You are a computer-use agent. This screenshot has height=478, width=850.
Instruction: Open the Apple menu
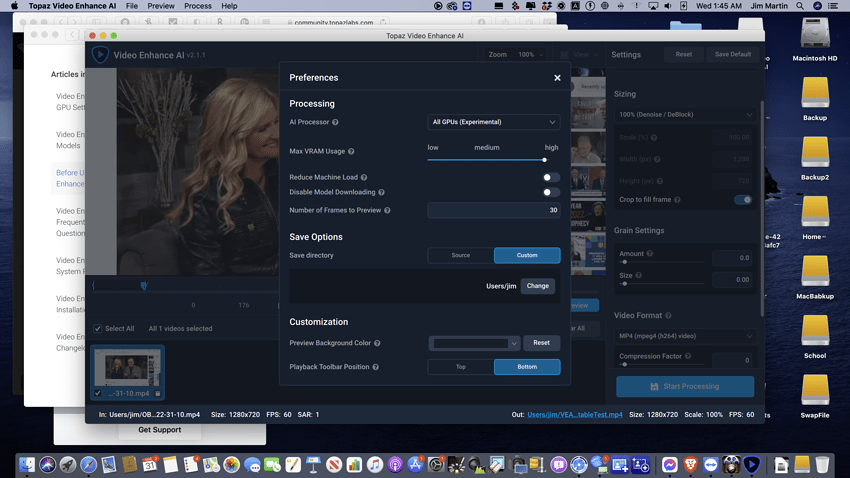coord(15,6)
